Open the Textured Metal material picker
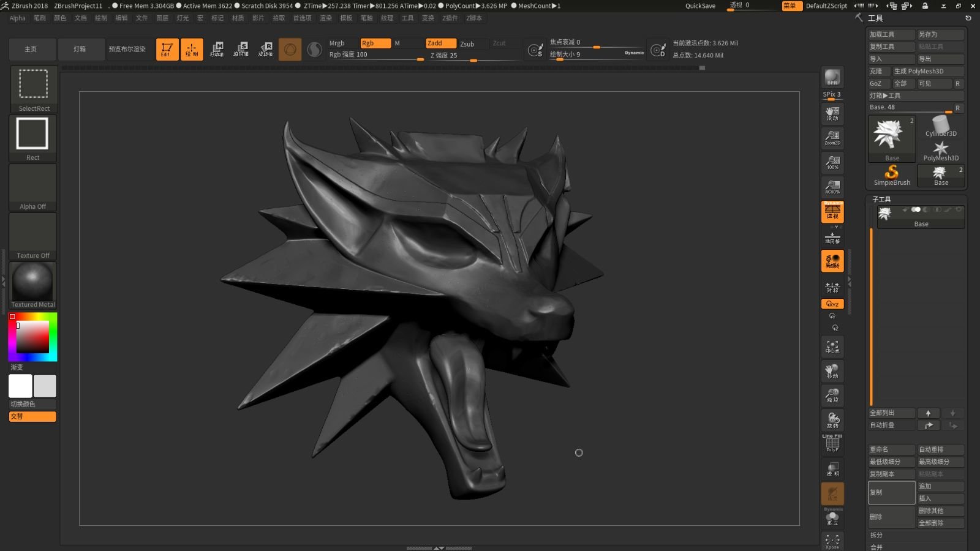The image size is (980, 551). point(33,285)
